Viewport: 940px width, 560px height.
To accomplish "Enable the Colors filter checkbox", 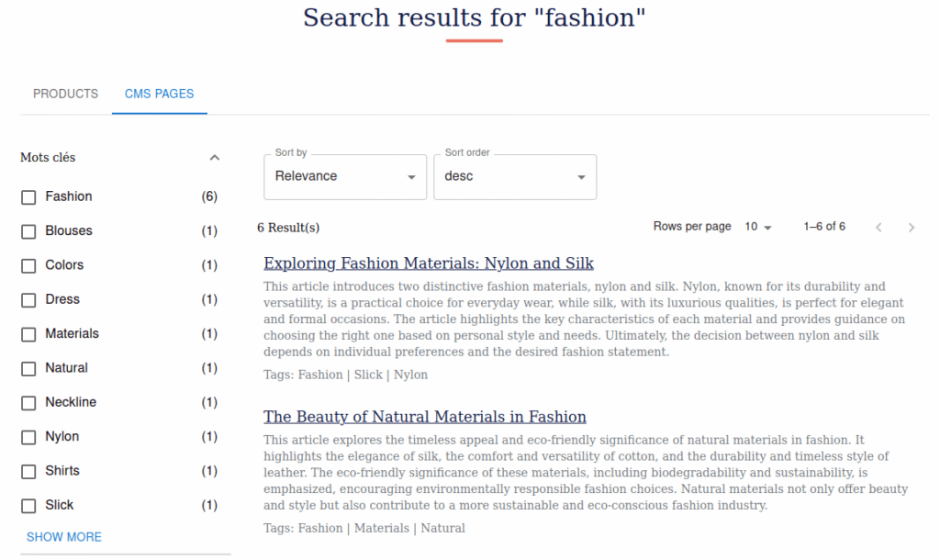I will point(28,266).
